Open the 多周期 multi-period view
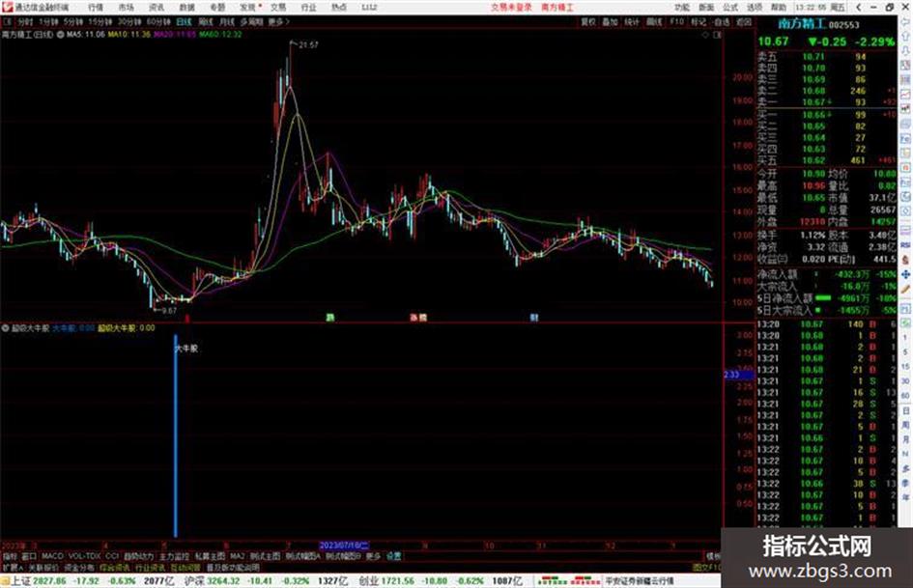 click(x=251, y=21)
